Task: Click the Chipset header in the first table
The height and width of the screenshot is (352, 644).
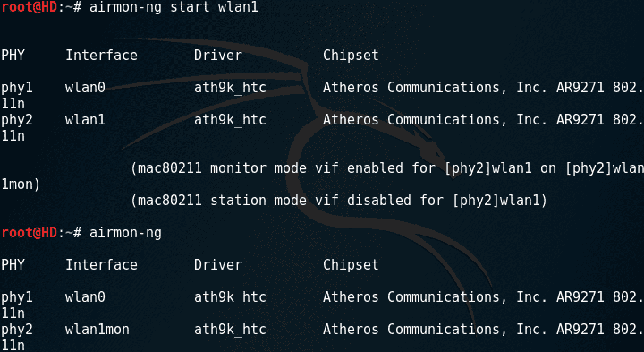Action: 351,56
